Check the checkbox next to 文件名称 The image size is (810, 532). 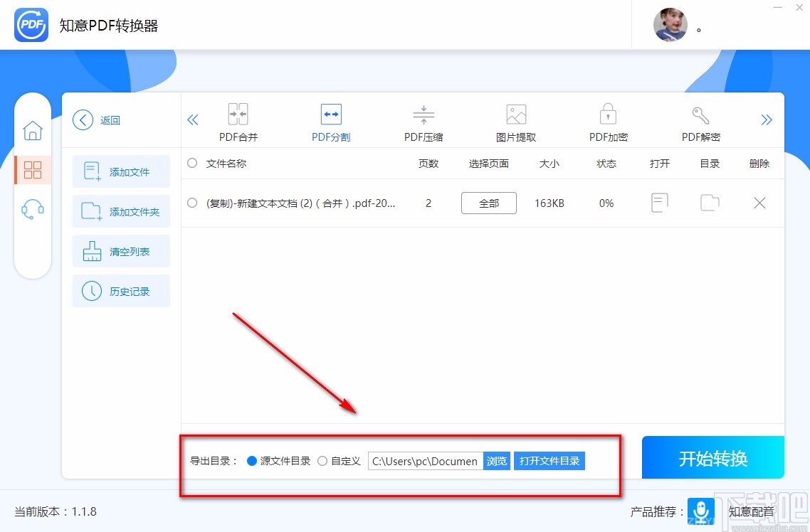191,163
